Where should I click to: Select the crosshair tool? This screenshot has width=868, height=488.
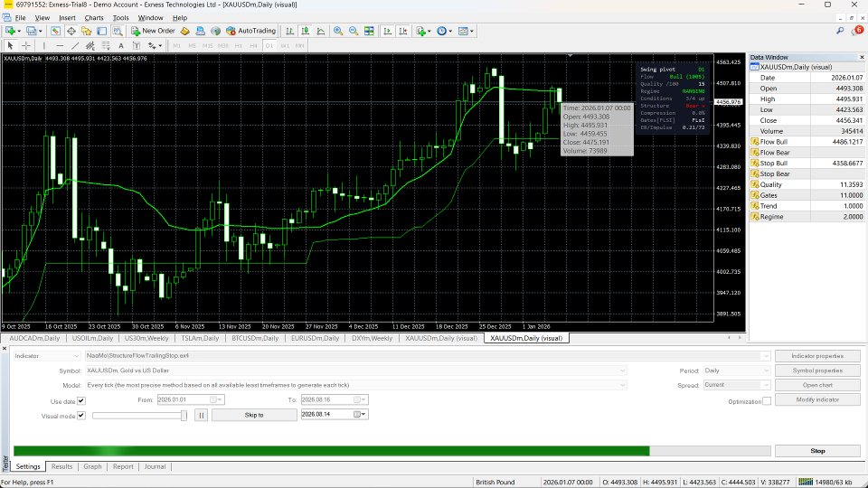(x=25, y=45)
